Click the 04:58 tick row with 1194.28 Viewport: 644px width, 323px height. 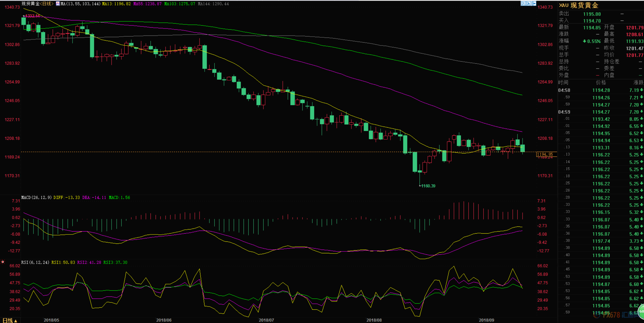coord(601,90)
